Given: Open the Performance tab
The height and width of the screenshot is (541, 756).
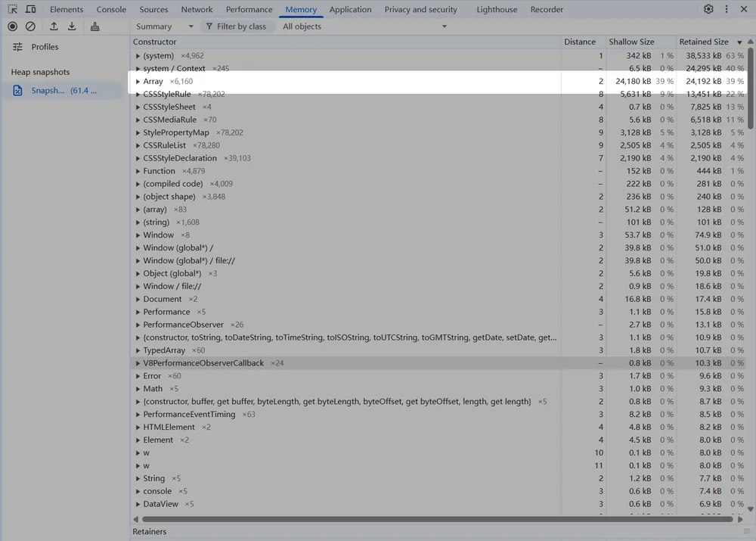Looking at the screenshot, I should tap(249, 9).
